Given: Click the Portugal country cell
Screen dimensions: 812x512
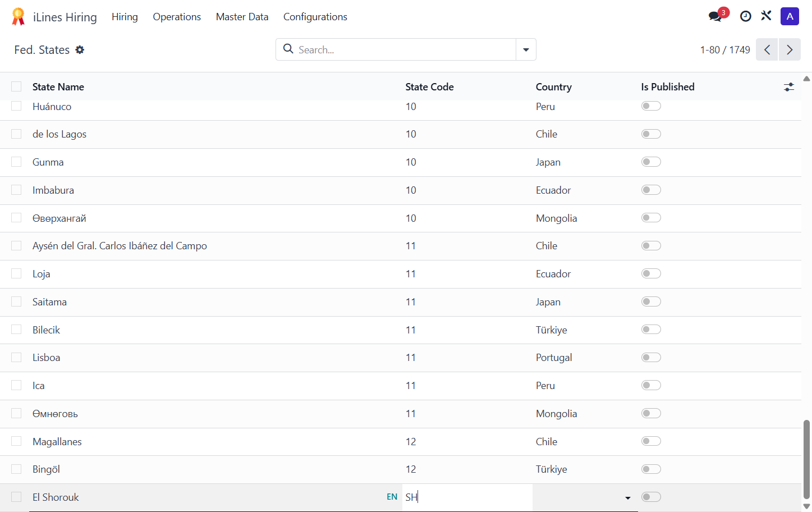Looking at the screenshot, I should (554, 358).
